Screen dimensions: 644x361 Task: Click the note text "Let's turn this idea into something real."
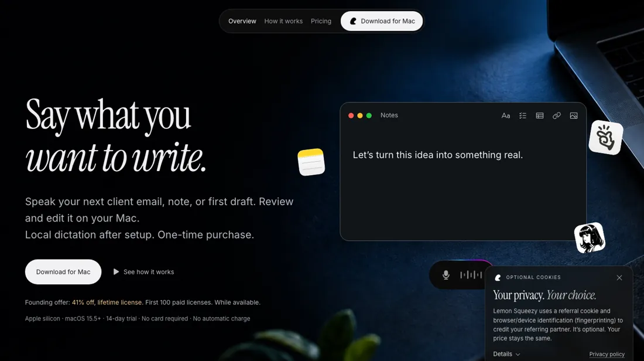(x=438, y=155)
